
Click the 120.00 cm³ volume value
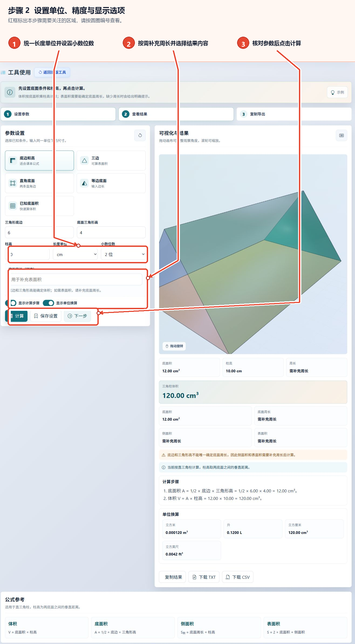coord(180,396)
